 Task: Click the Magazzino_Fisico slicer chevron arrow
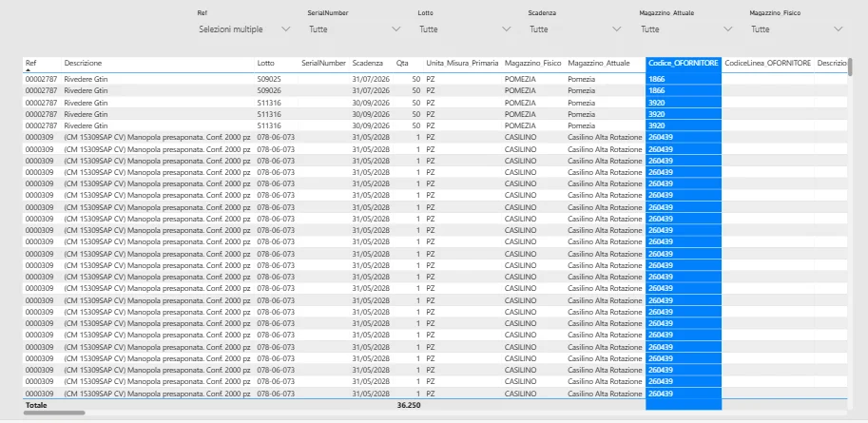838,29
